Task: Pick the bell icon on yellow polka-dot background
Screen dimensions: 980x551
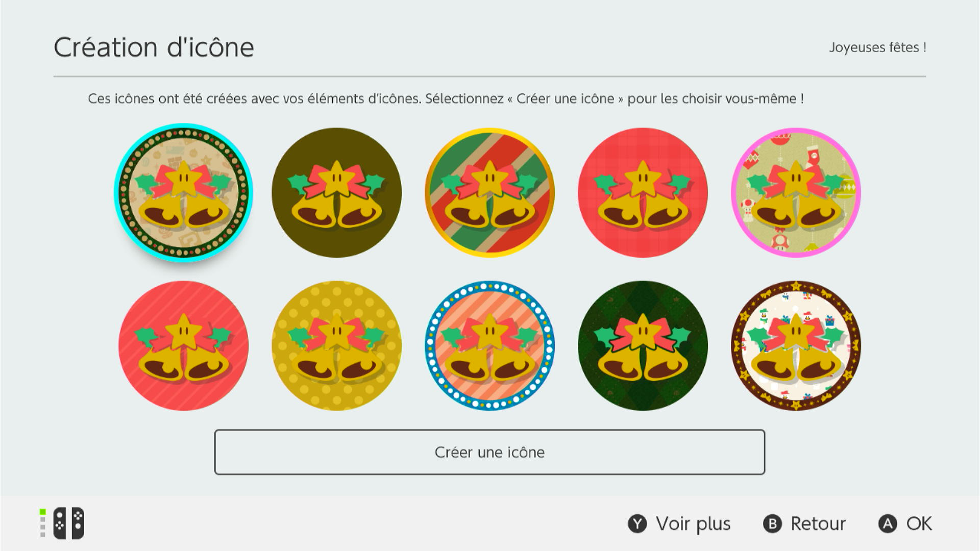Action: 336,346
